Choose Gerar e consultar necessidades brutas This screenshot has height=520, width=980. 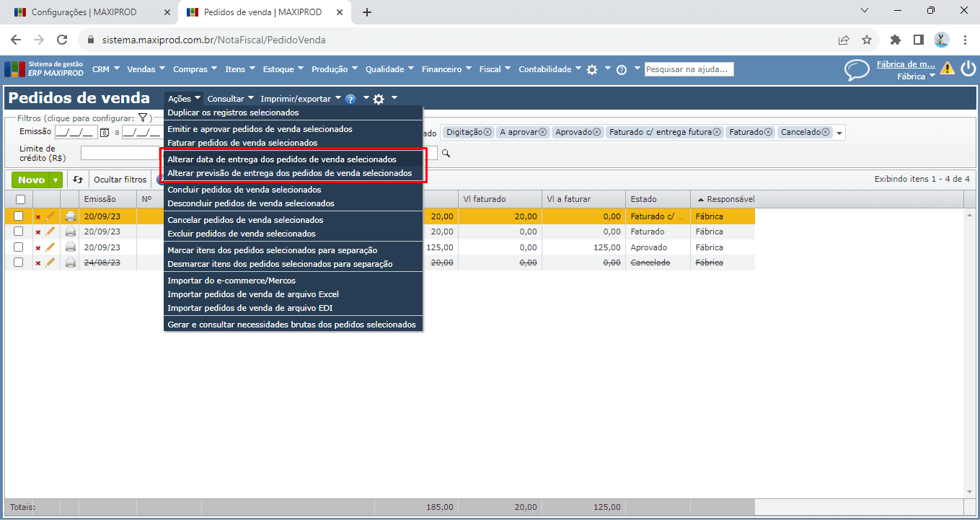(293, 325)
